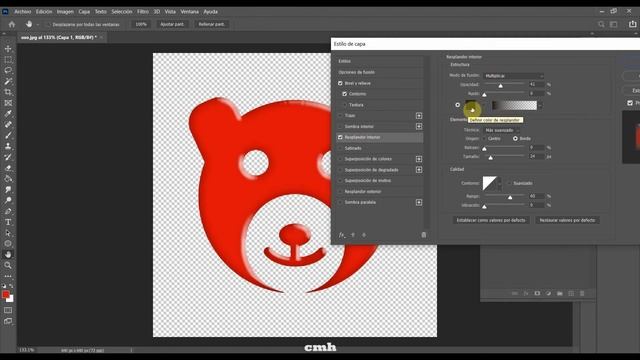Viewport: 640px width, 360px height.
Task: Enable the Textura checkbox
Action: 344,105
